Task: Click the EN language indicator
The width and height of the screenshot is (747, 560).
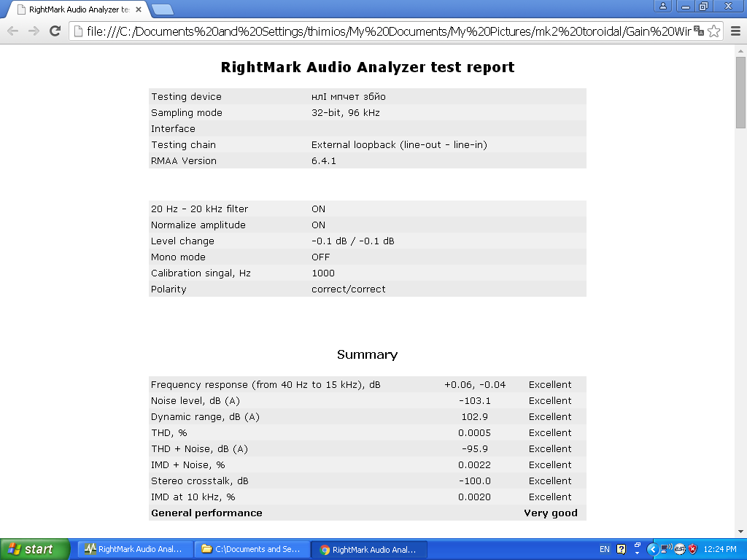Action: point(605,549)
